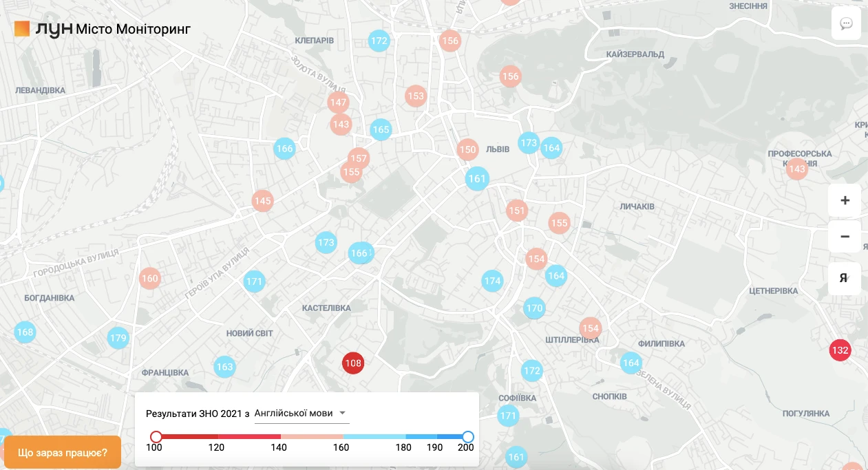Click the Що зараз працює? button

click(x=62, y=453)
